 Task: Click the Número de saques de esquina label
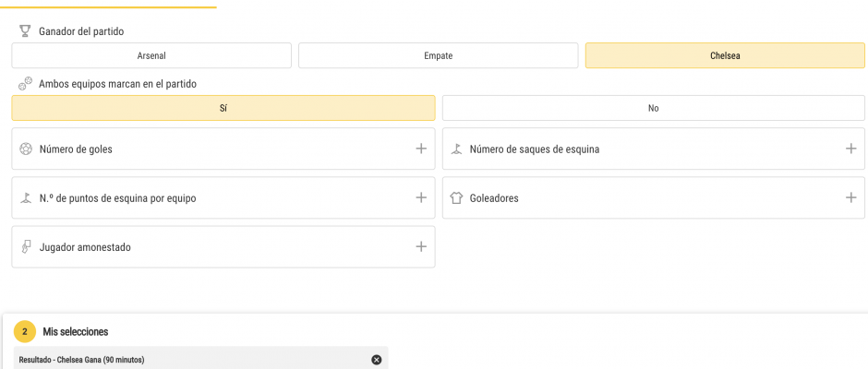pyautogui.click(x=535, y=149)
